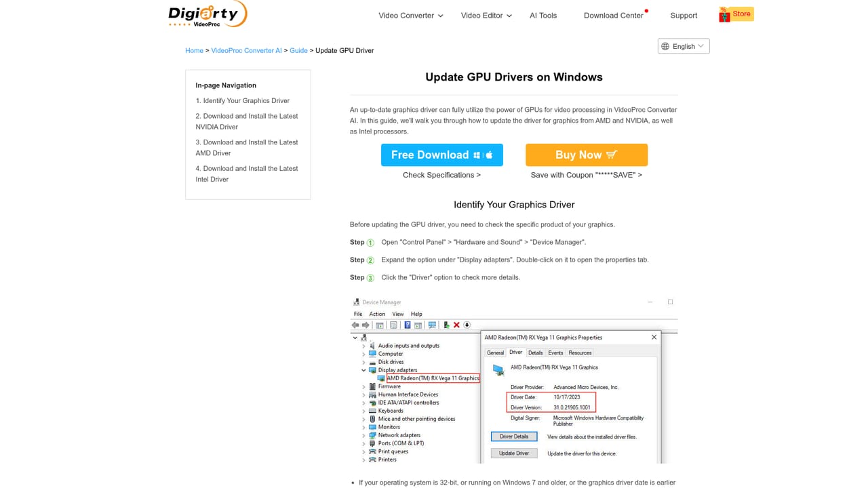
Task: Open the Store gift button
Action: 736,14
